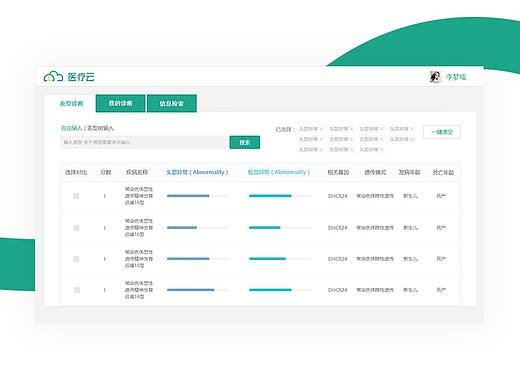The image size is (520, 390).
Task: Click the 选择对比 column header
Action: tap(76, 172)
